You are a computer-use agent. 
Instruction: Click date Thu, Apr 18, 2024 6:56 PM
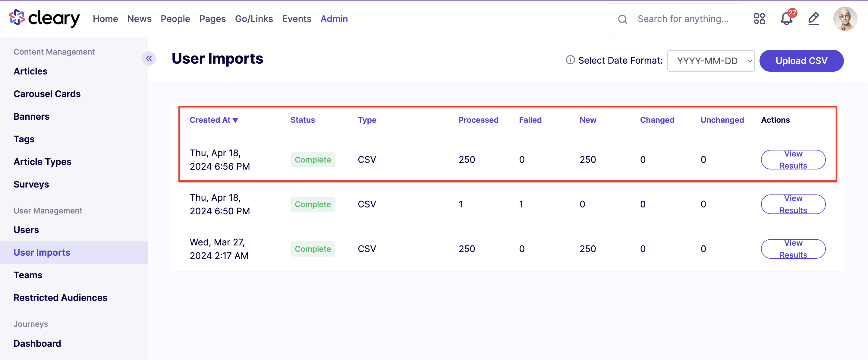(x=220, y=160)
